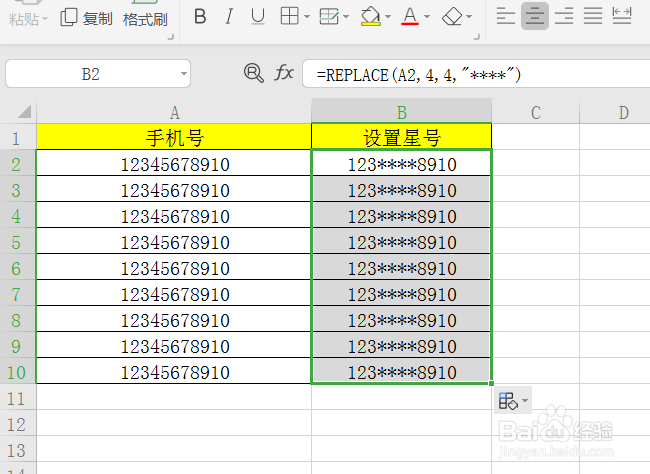Viewport: 650px width, 474px height.
Task: Select row 1 header
Action: coord(18,138)
